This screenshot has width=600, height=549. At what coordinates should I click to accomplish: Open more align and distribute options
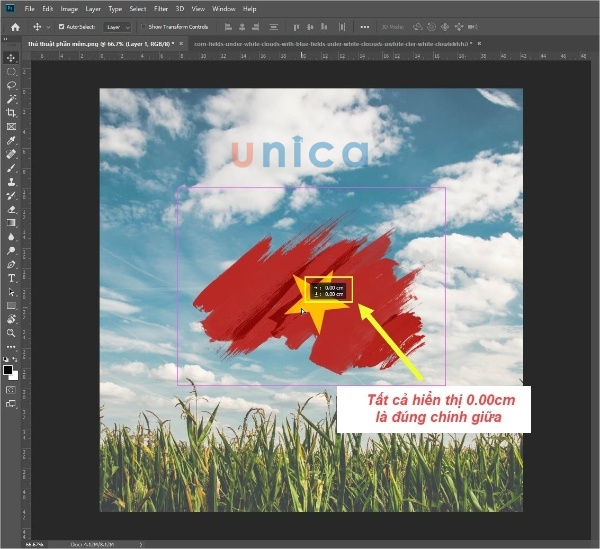coord(365,27)
